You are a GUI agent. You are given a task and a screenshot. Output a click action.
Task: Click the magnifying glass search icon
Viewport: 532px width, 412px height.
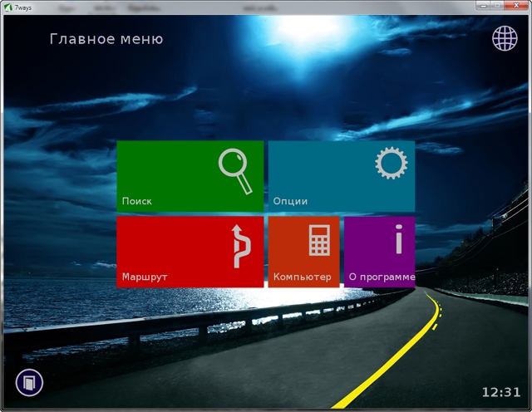tap(234, 170)
